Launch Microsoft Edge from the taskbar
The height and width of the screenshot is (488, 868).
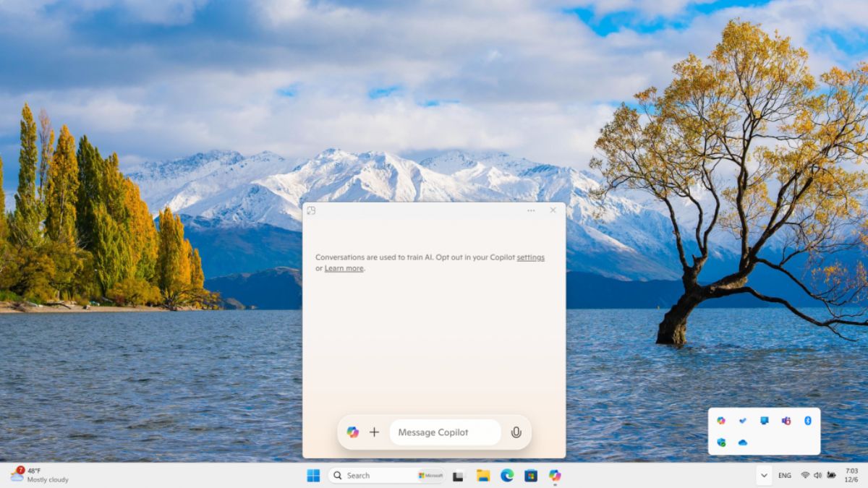pyautogui.click(x=506, y=476)
